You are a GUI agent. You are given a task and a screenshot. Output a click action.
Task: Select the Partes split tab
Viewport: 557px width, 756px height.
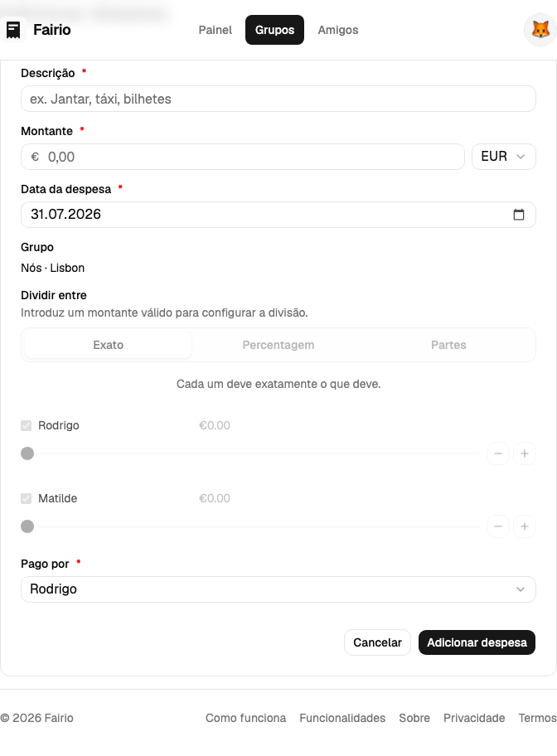[448, 345]
